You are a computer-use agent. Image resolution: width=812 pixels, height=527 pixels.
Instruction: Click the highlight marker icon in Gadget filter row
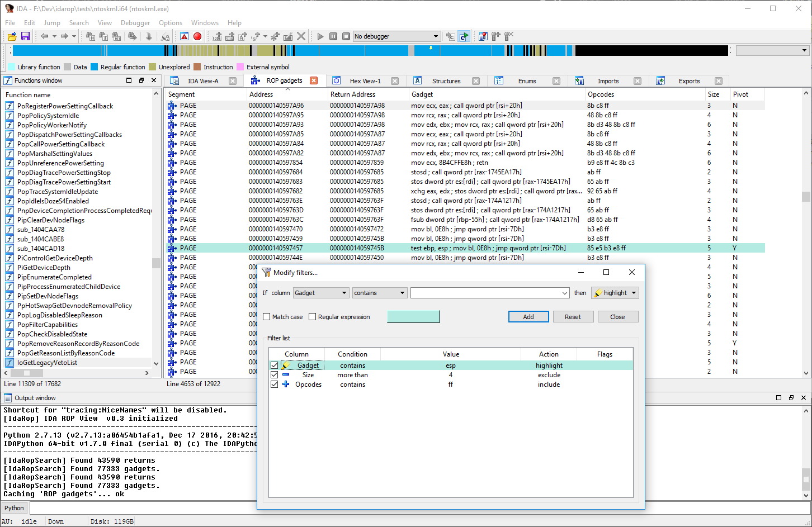click(x=286, y=365)
